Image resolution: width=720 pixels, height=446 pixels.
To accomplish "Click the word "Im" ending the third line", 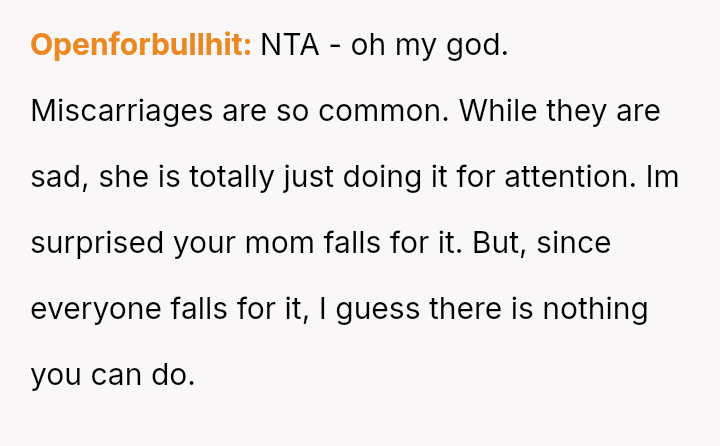I will 662,177.
